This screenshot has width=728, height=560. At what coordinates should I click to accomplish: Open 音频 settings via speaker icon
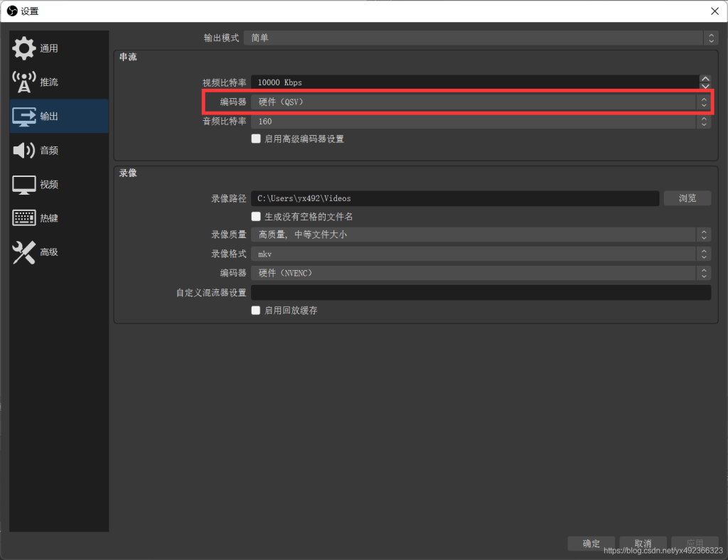tap(24, 150)
